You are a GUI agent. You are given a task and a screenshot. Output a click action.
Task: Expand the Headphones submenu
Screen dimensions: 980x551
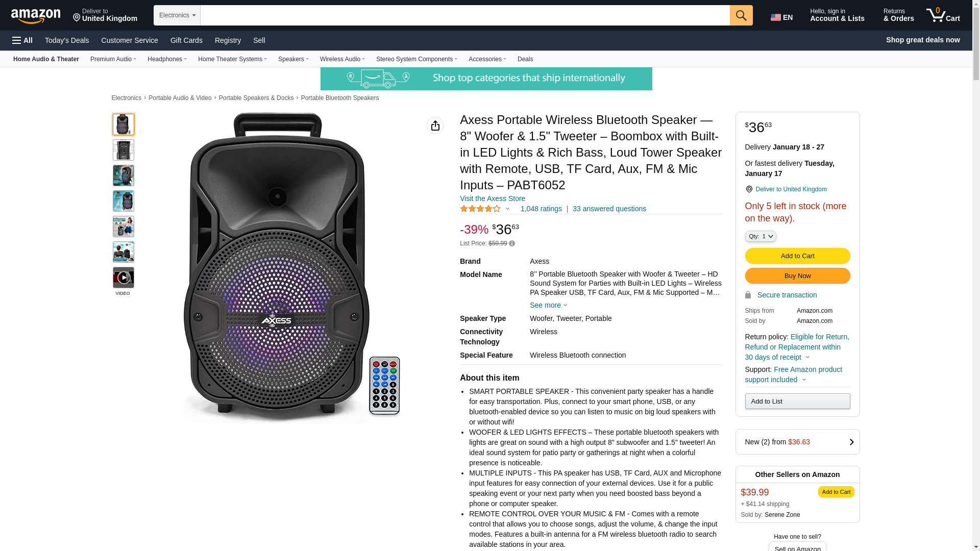167,59
